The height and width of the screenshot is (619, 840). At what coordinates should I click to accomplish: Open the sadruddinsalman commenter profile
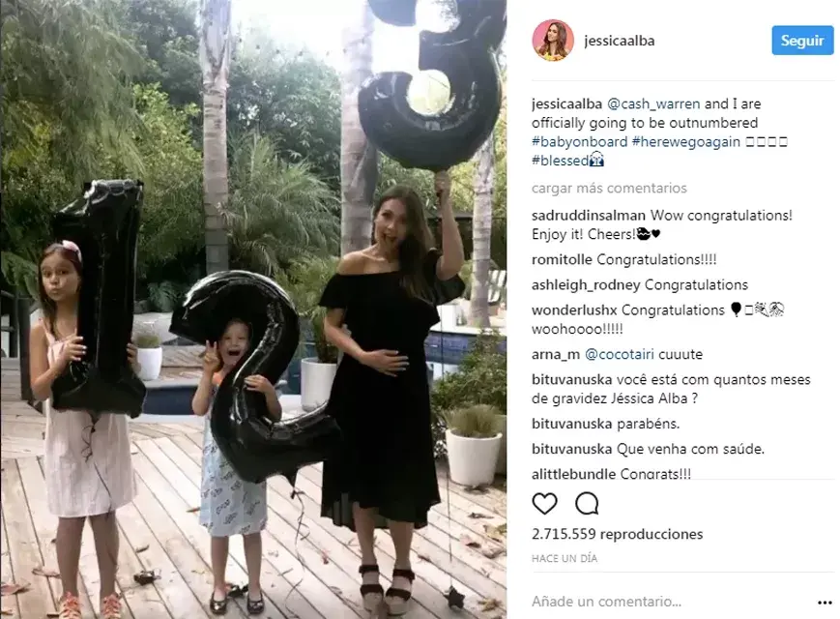(589, 216)
